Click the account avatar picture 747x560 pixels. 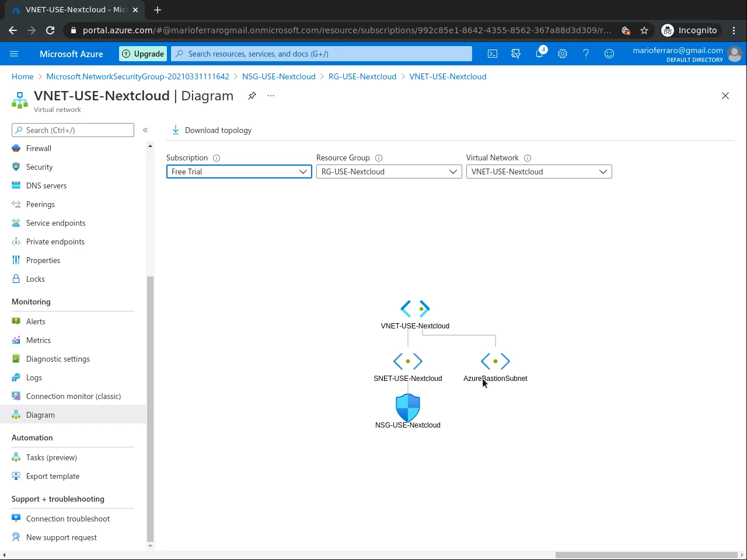coord(735,54)
